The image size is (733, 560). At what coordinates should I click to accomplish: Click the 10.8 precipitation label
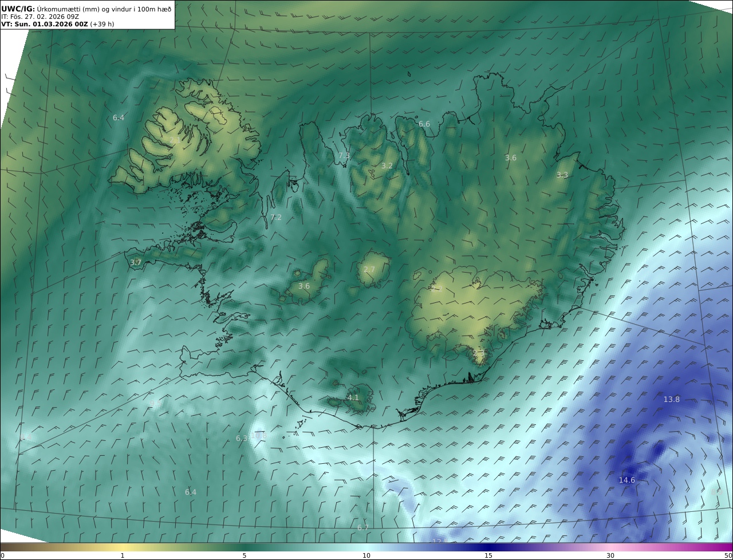[259, 435]
